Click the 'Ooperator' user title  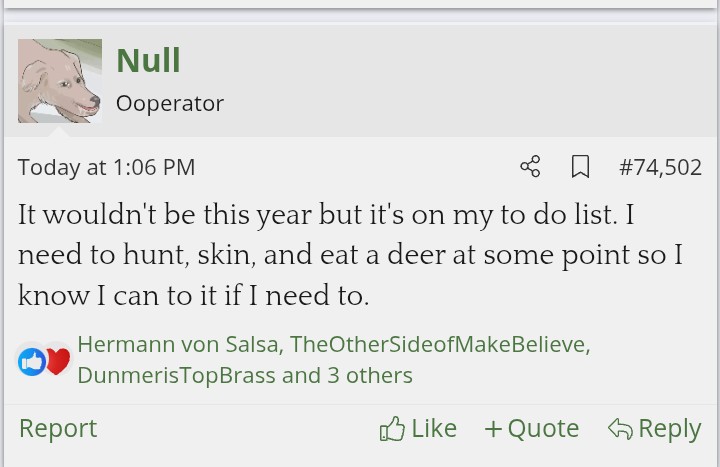(170, 103)
